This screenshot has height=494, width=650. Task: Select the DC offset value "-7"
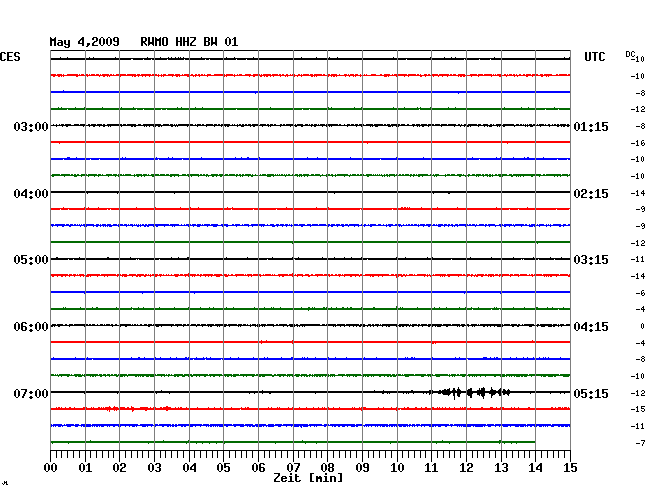[x=640, y=443]
